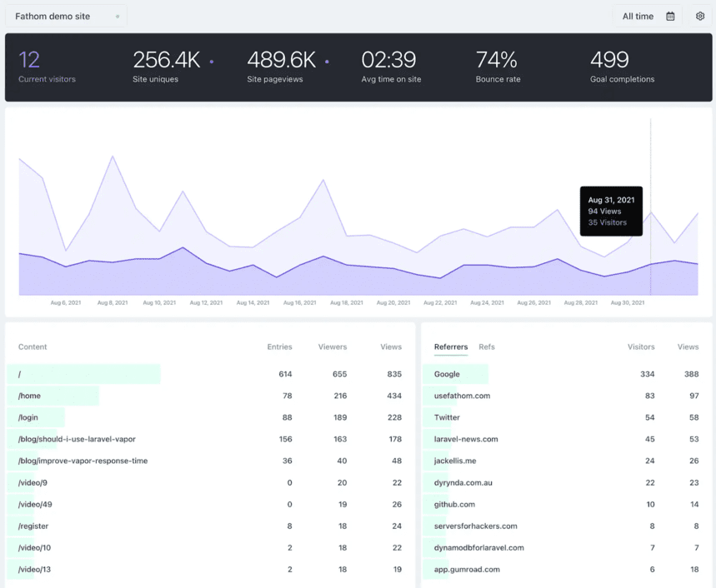Viewport: 716px width, 588px height.
Task: Click the Goal completions stat
Action: pos(621,67)
